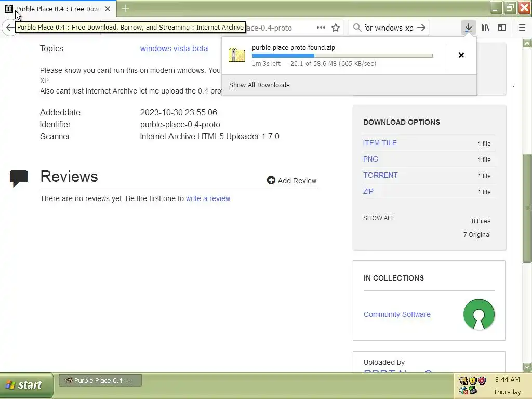Click the 7 Original count text

477,235
